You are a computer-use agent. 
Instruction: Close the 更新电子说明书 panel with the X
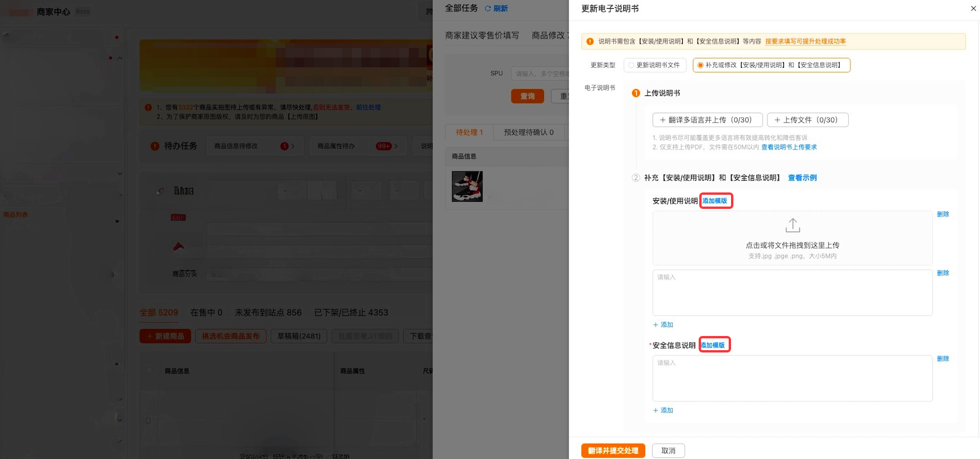[973, 9]
